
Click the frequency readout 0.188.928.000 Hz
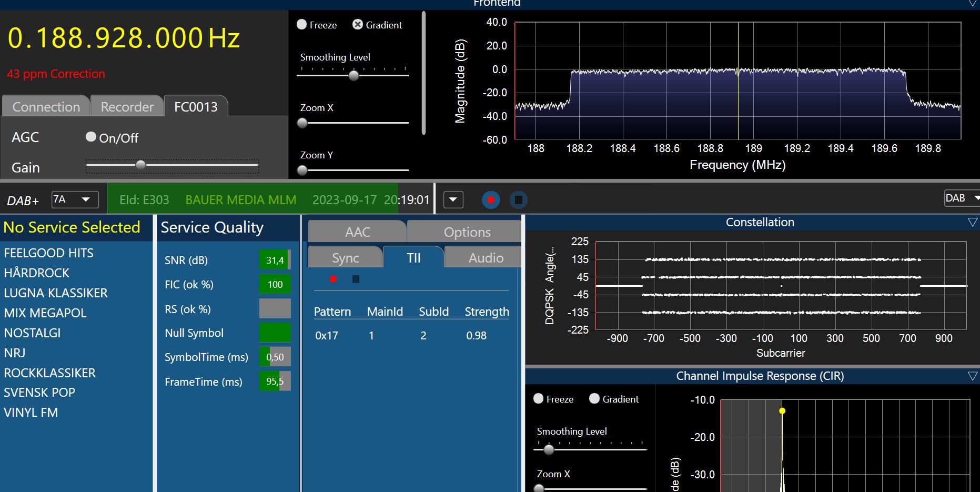click(x=124, y=38)
